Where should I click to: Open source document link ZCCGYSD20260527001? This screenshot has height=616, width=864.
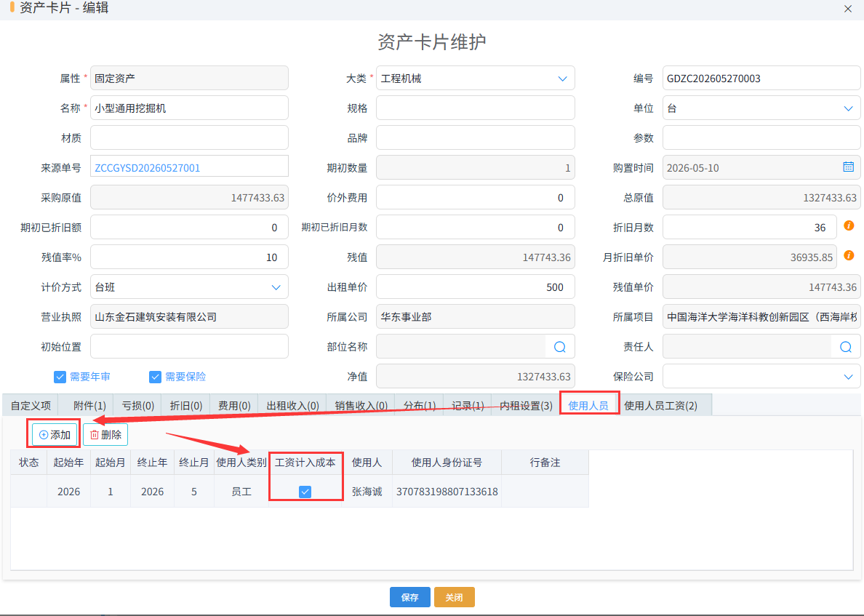point(148,168)
